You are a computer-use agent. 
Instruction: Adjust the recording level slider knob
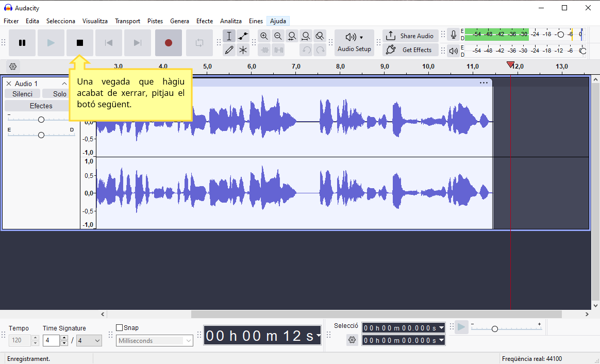point(561,35)
